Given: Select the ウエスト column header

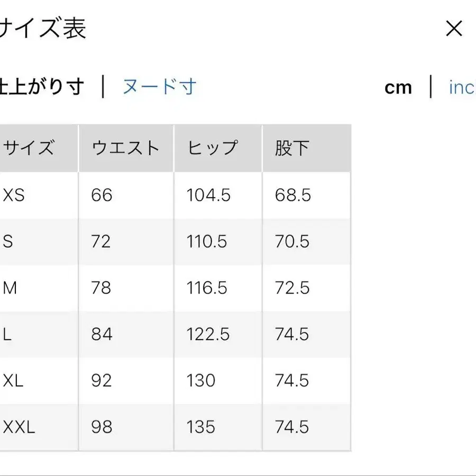Looking at the screenshot, I should tap(126, 148).
